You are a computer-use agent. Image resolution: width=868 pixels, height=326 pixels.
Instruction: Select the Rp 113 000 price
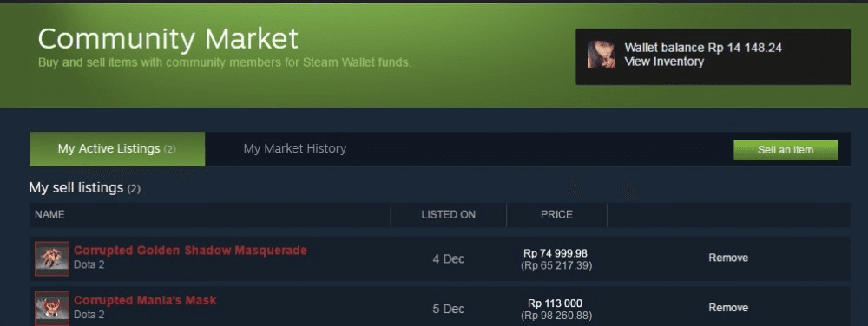[556, 303]
